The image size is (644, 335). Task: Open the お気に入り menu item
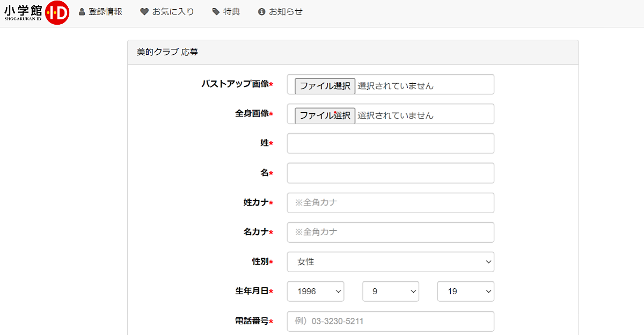coord(173,12)
